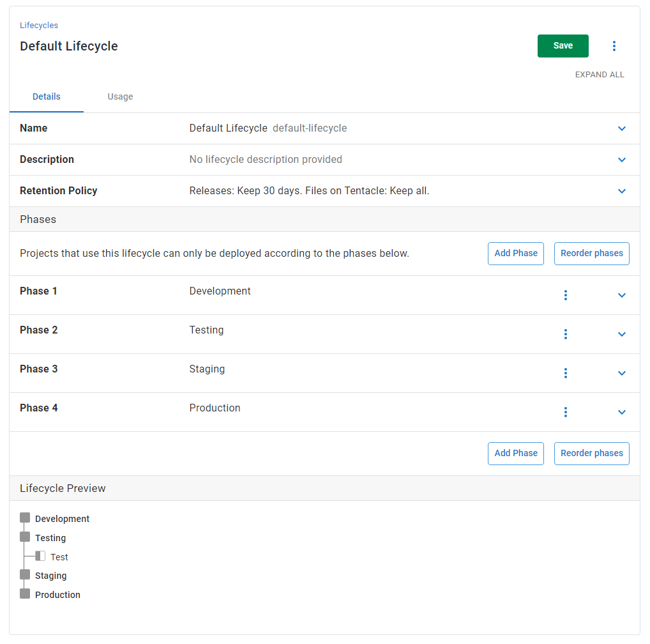Click the upper Add Phase button
Viewport: 650px width, 644px height.
coord(516,254)
